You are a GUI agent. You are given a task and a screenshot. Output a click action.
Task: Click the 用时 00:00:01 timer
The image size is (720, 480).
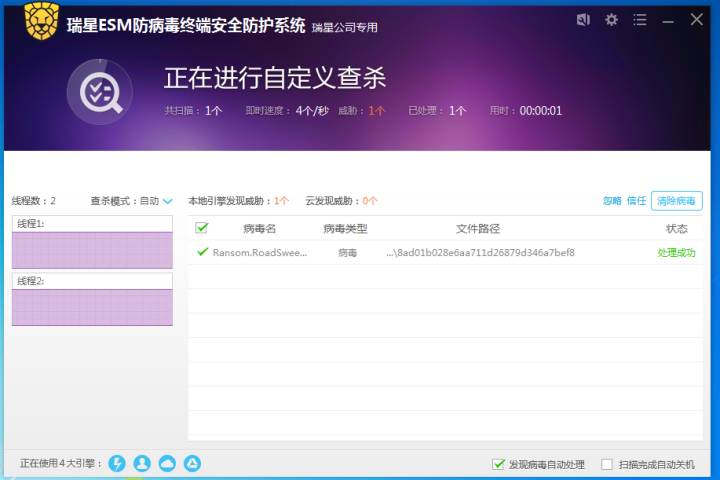(x=525, y=111)
